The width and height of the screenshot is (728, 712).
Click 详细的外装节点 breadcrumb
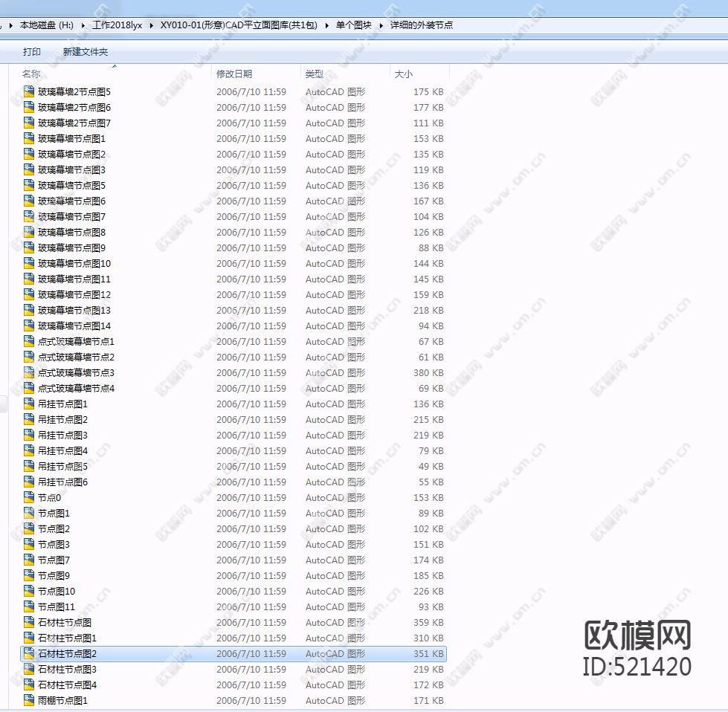pyautogui.click(x=422, y=25)
